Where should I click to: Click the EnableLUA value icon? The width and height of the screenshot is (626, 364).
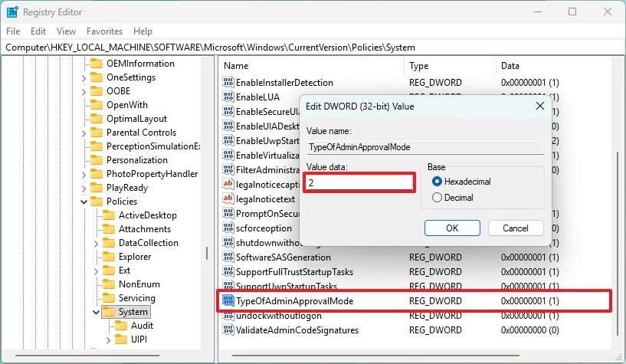228,97
